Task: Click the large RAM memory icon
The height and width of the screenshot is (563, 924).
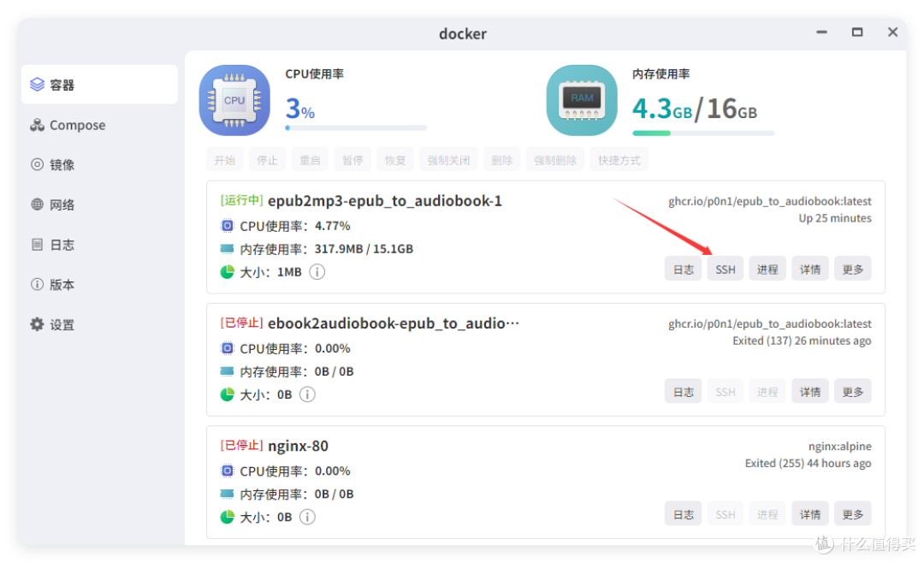Action: click(x=582, y=100)
